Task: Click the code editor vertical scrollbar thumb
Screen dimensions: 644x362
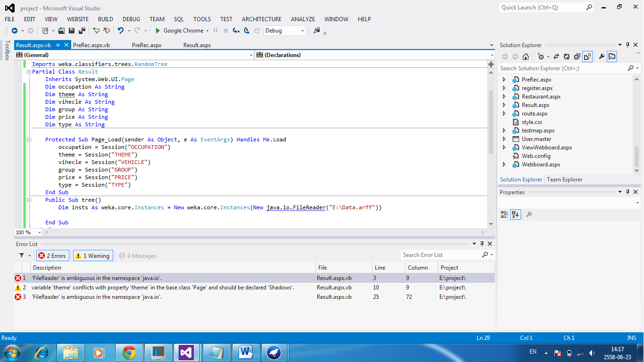Action: tap(491, 123)
